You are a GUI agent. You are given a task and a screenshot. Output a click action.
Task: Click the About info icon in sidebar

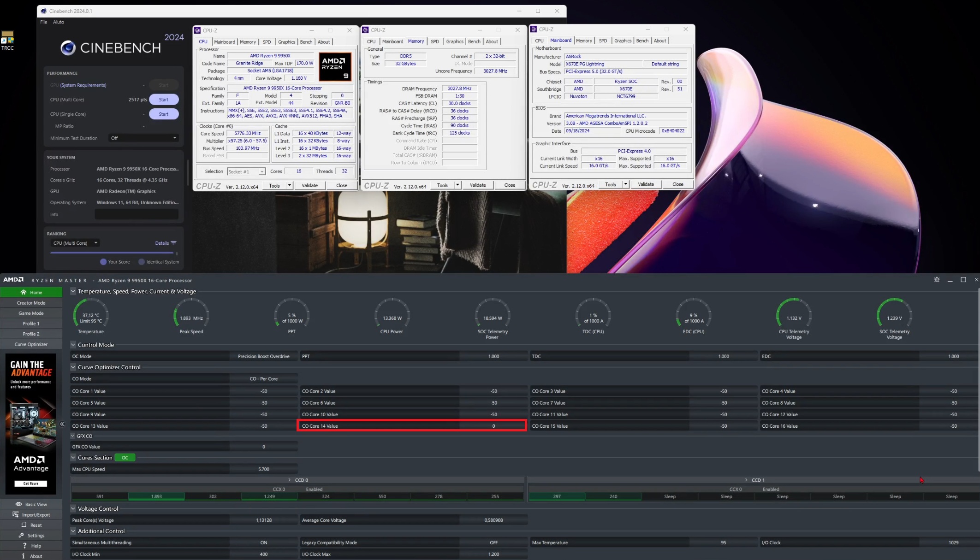pyautogui.click(x=24, y=556)
